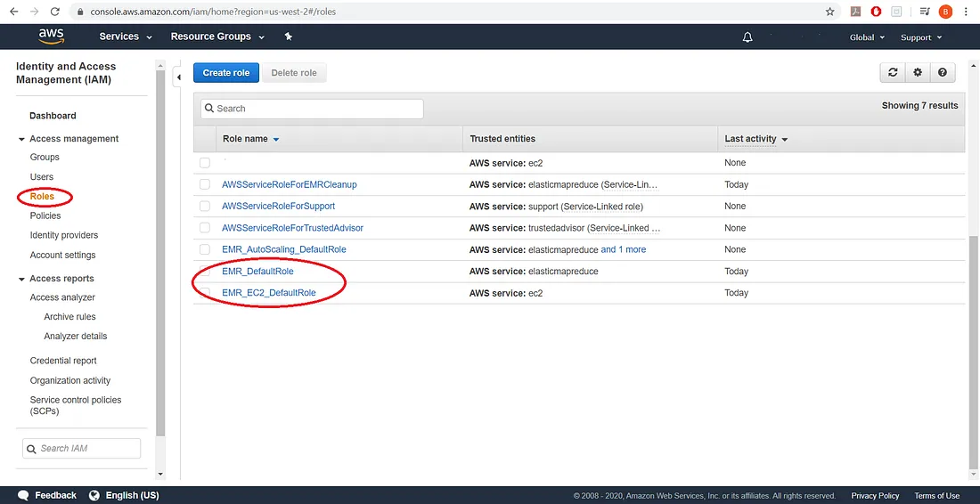Image resolution: width=980 pixels, height=504 pixels.
Task: Pin shortcuts with the pushpin icon
Action: pos(288,37)
